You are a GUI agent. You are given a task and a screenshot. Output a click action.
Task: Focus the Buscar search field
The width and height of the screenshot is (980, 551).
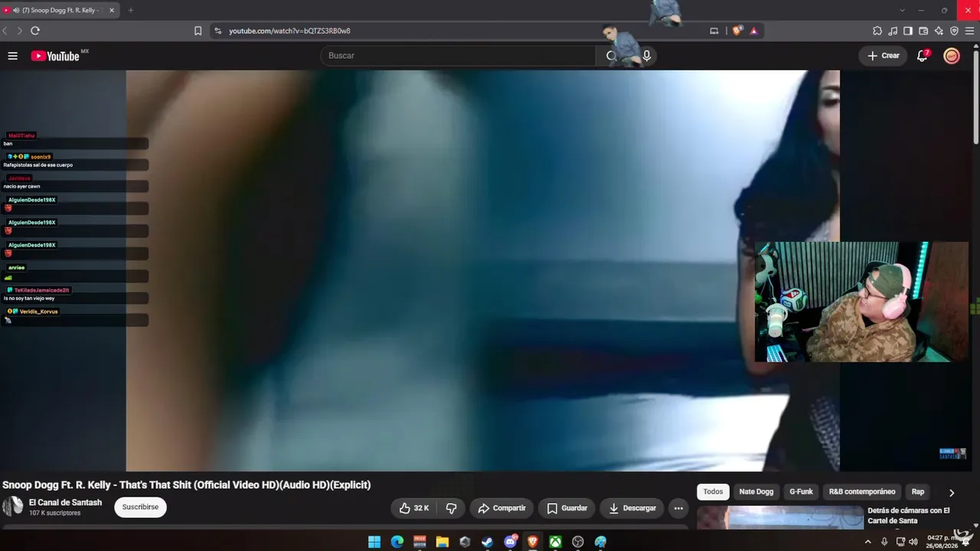[x=458, y=56]
